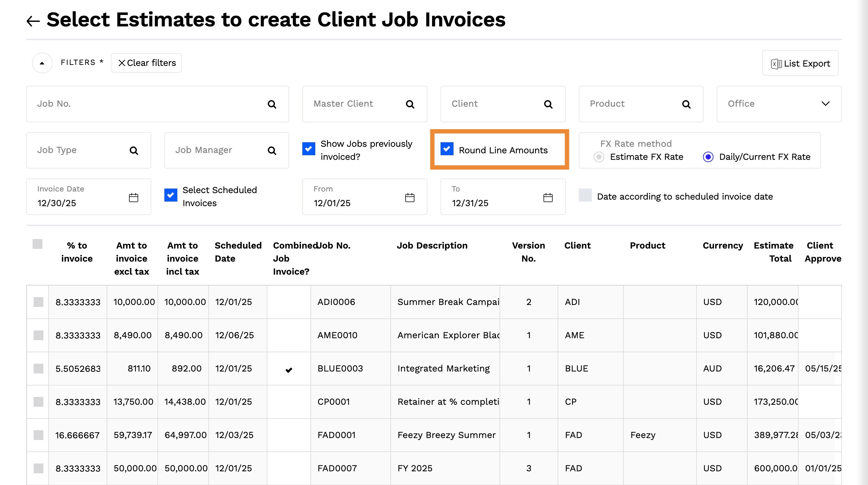Click the Job Manager search icon
This screenshot has height=485, width=868.
click(272, 151)
